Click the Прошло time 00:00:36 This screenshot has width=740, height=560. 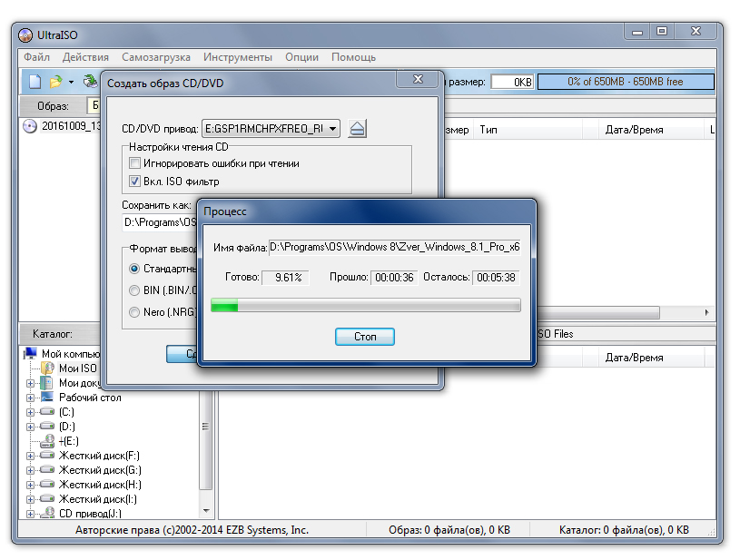[395, 278]
